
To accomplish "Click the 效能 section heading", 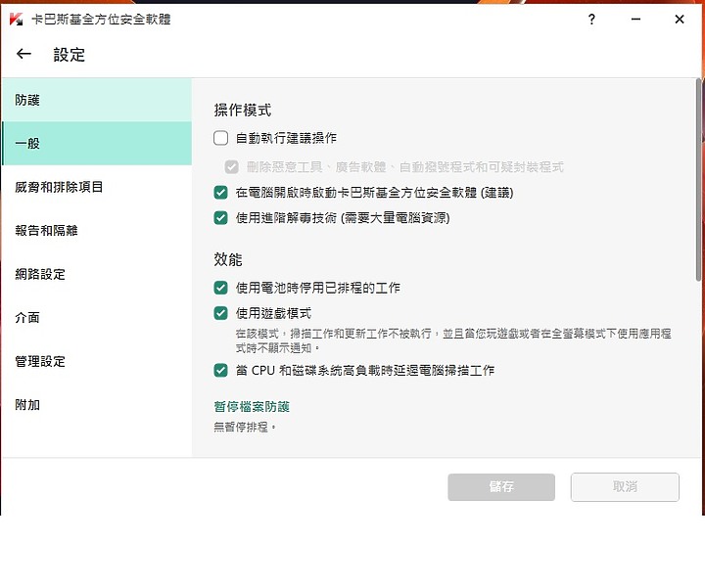I will click(x=228, y=259).
